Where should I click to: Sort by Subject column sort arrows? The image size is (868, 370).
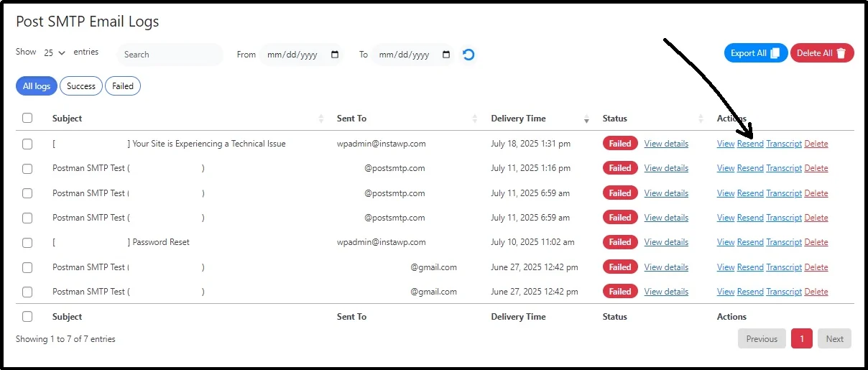pos(321,119)
